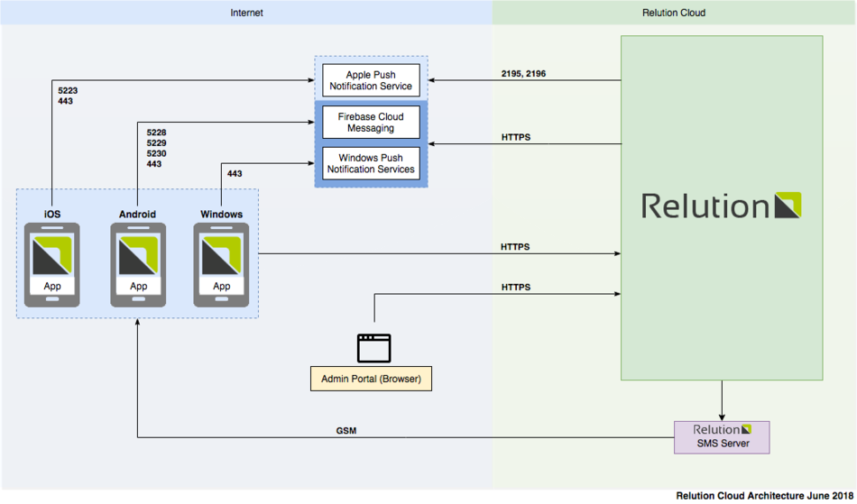The width and height of the screenshot is (857, 504).
Task: Click the Internet section header
Action: [x=246, y=13]
